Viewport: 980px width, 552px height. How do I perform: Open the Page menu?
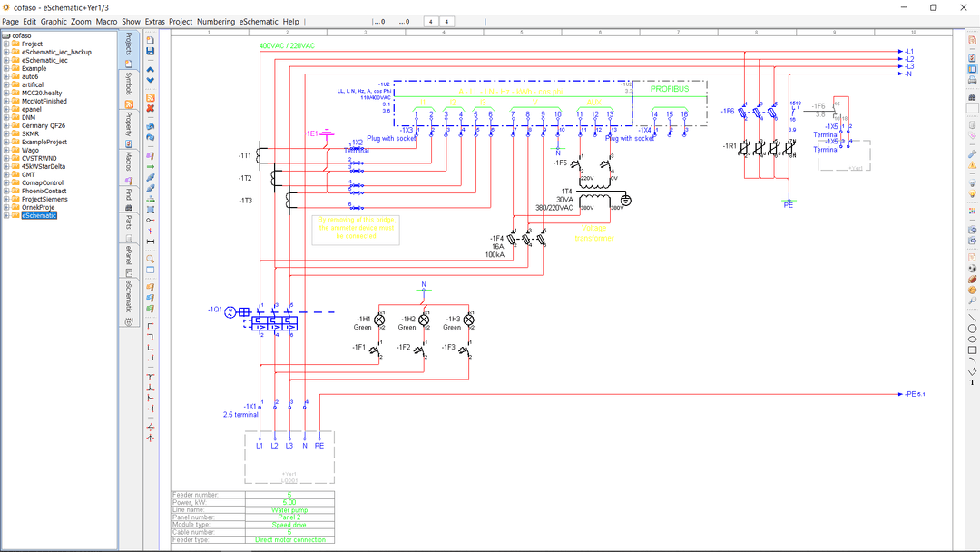click(x=11, y=21)
